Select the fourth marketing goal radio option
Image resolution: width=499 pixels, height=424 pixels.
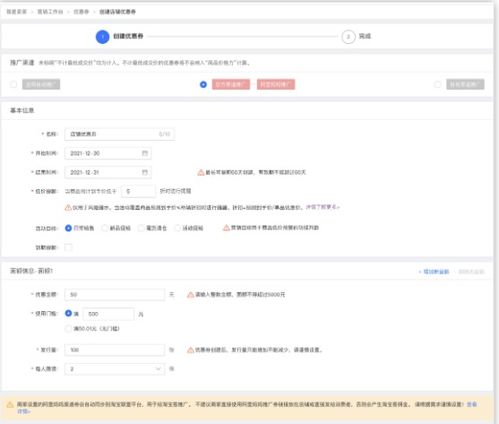pos(178,228)
